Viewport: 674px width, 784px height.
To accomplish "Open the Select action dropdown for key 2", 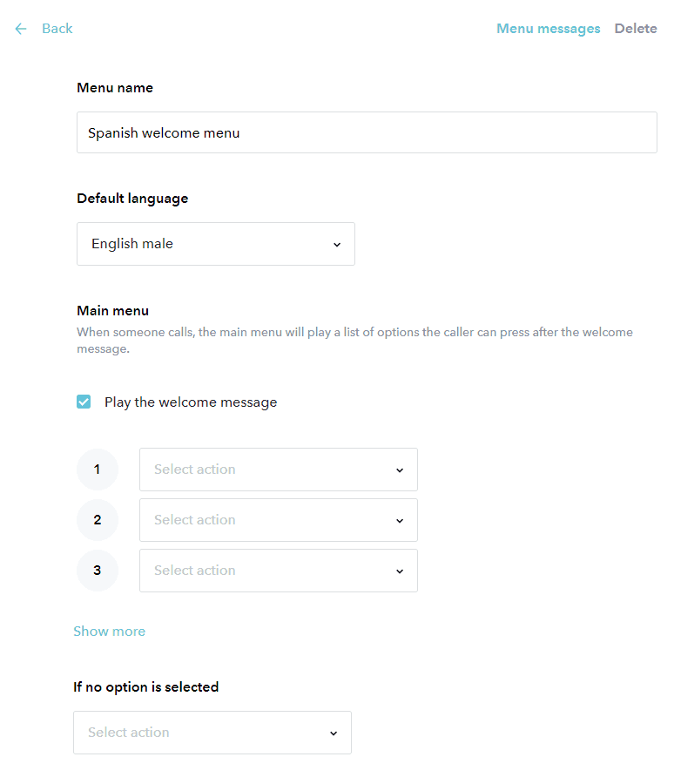I will [x=278, y=520].
